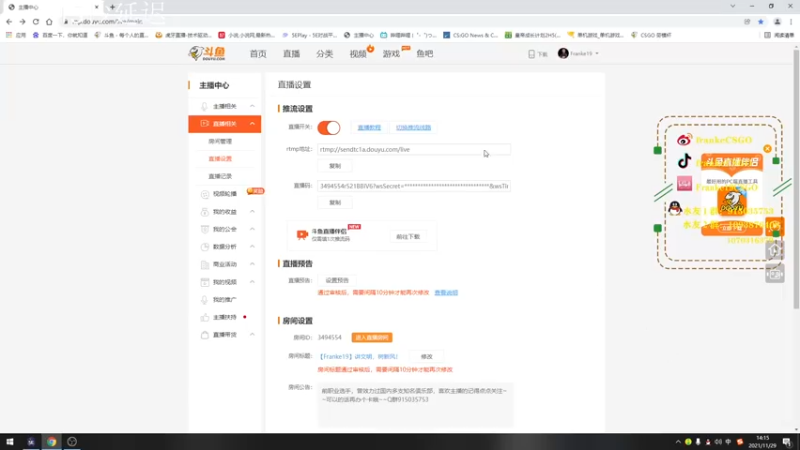
Task: Click the 下载 phone icon in header
Action: tap(531, 54)
